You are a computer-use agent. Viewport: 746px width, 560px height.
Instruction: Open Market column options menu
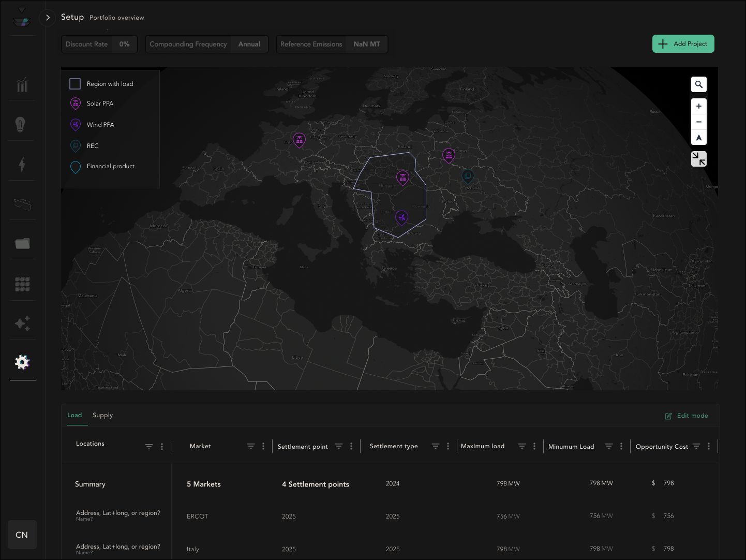(x=263, y=446)
